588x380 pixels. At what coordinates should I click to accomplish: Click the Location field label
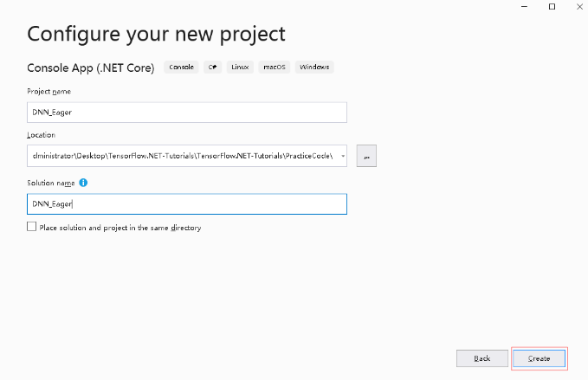click(x=42, y=135)
